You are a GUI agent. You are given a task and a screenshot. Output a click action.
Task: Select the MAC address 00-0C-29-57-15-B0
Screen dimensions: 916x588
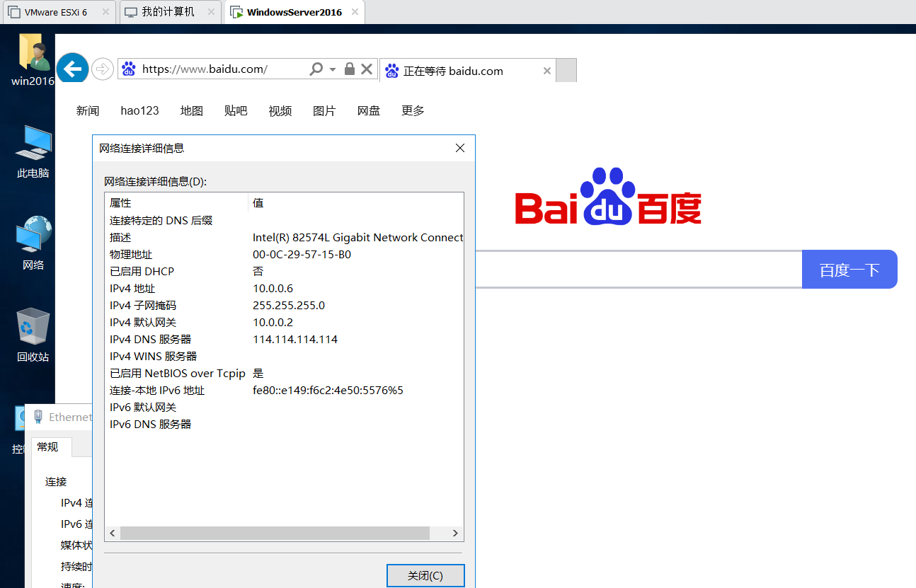point(302,255)
